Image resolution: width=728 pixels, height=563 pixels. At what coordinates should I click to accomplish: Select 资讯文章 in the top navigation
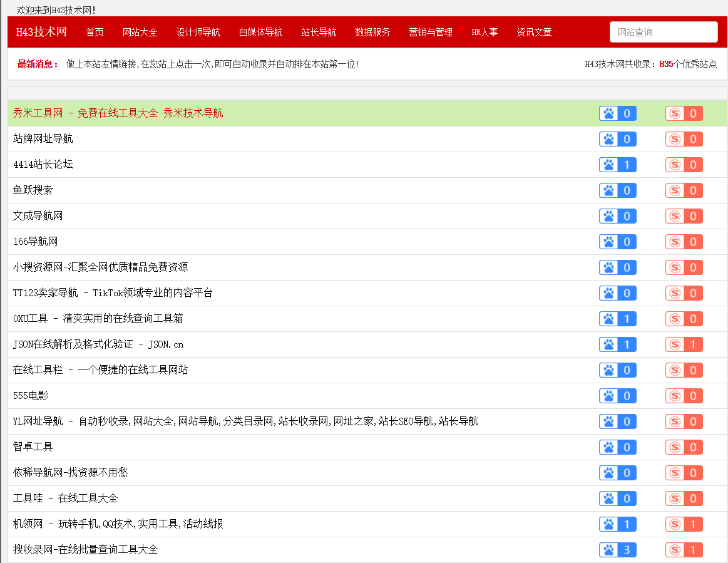tap(534, 32)
